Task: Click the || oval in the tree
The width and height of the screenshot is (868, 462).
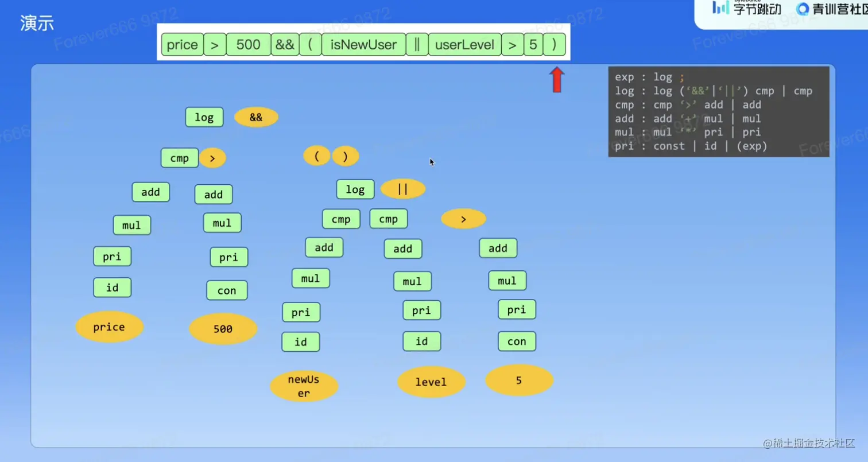Action: [x=403, y=189]
